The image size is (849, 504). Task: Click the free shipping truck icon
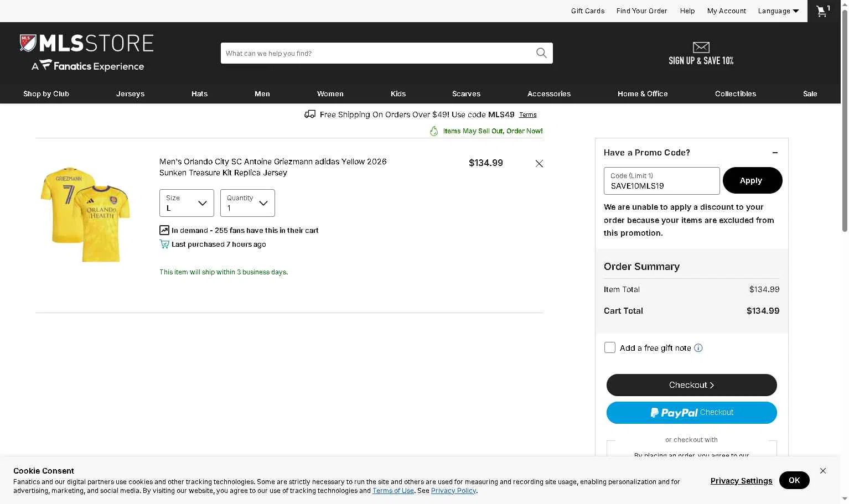click(310, 115)
